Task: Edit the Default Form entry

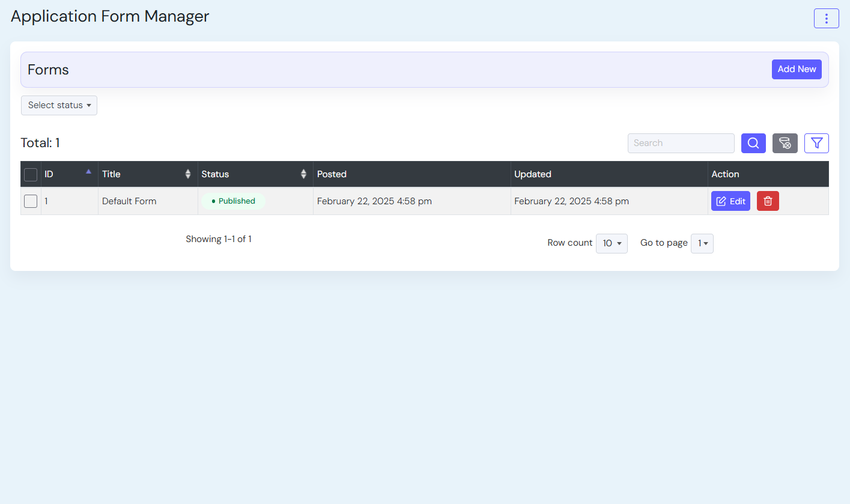Action: (x=730, y=201)
